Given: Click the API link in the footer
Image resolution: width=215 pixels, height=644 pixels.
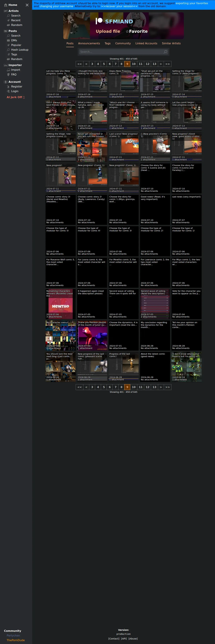Looking at the screenshot, I should click(x=124, y=638).
